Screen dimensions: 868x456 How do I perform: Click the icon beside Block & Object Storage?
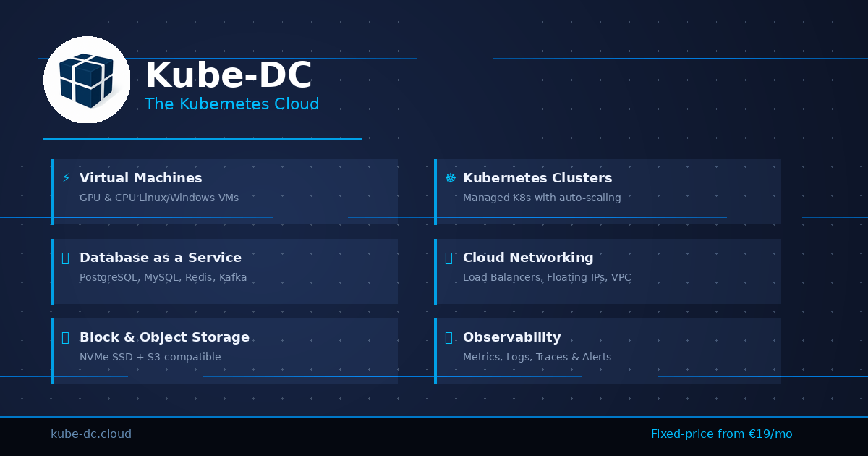coord(65,337)
